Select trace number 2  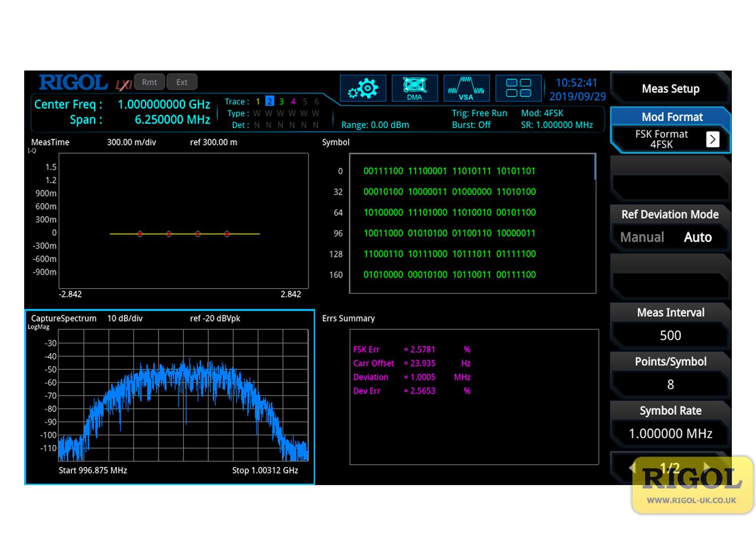click(x=270, y=102)
